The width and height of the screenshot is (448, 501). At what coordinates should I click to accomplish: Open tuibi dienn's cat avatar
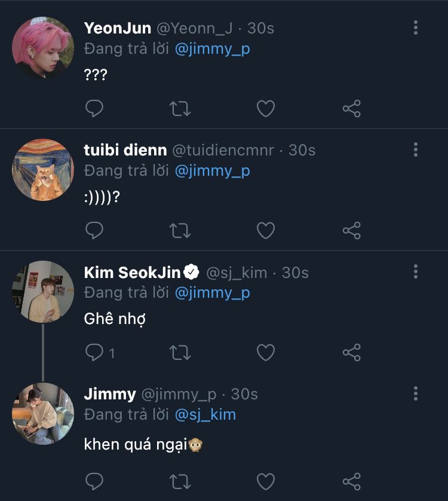pos(43,170)
